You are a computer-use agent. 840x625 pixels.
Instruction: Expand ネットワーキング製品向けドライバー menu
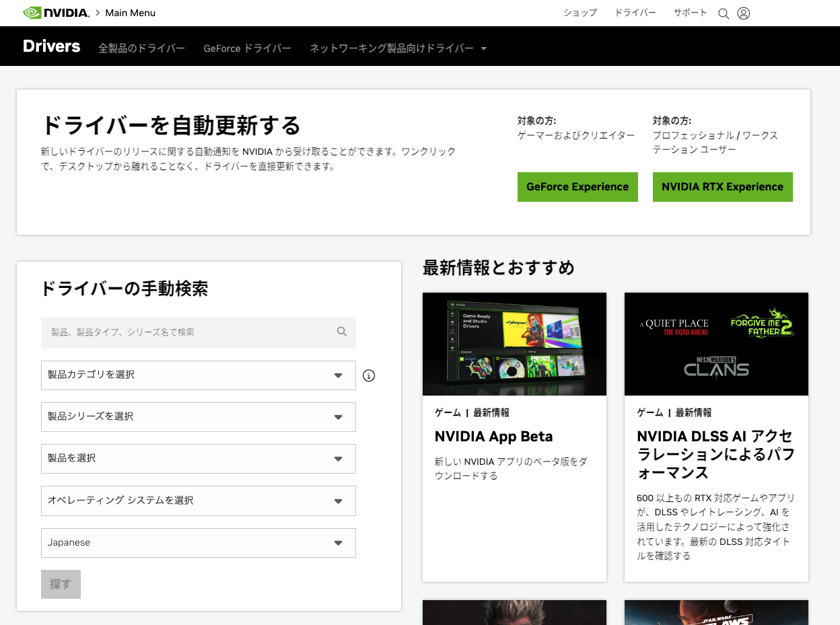coord(398,48)
